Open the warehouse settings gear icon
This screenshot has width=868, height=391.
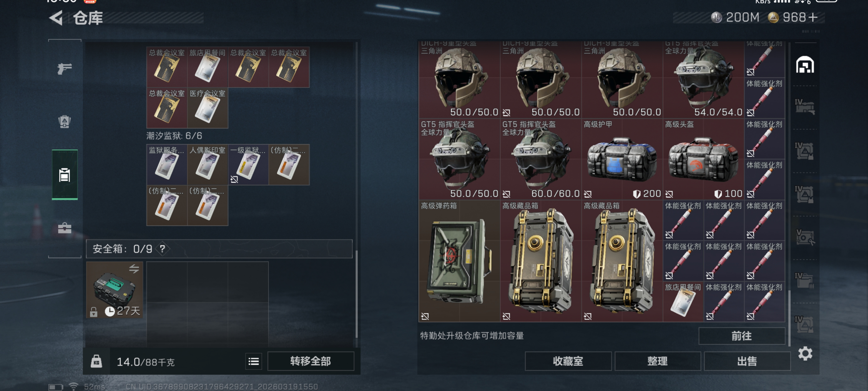pyautogui.click(x=805, y=354)
